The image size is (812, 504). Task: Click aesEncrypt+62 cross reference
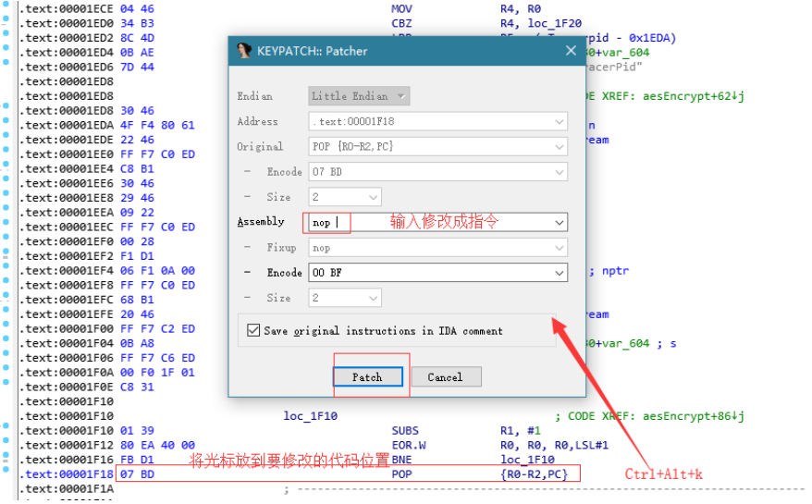coord(694,96)
